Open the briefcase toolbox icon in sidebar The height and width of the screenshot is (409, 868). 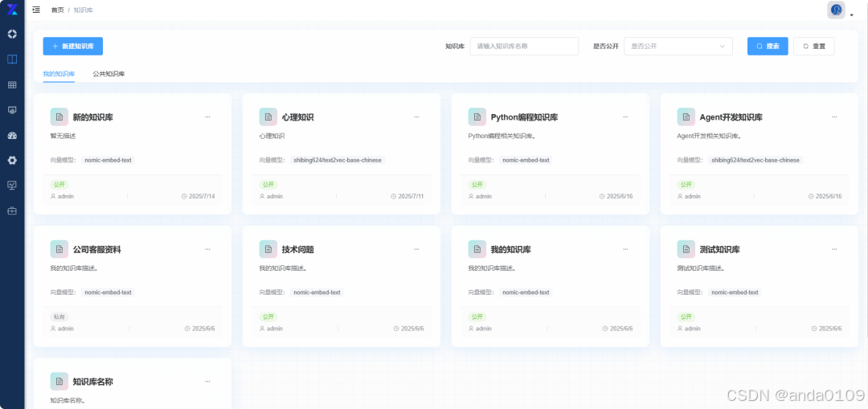coord(12,211)
